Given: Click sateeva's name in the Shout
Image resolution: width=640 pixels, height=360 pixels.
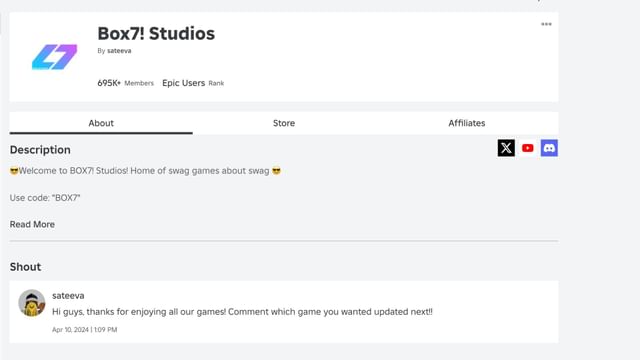Looking at the screenshot, I should 68,296.
